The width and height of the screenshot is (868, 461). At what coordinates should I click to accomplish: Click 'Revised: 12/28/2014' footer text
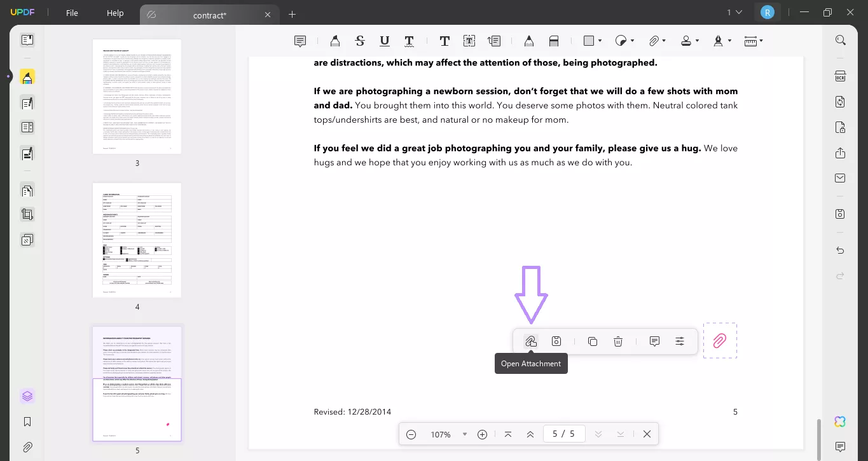click(352, 412)
